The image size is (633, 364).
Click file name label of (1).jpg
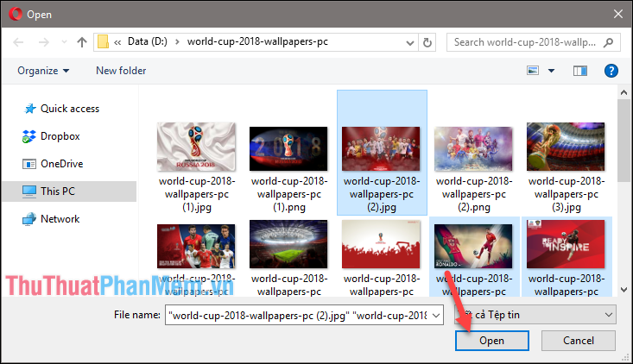pyautogui.click(x=197, y=194)
